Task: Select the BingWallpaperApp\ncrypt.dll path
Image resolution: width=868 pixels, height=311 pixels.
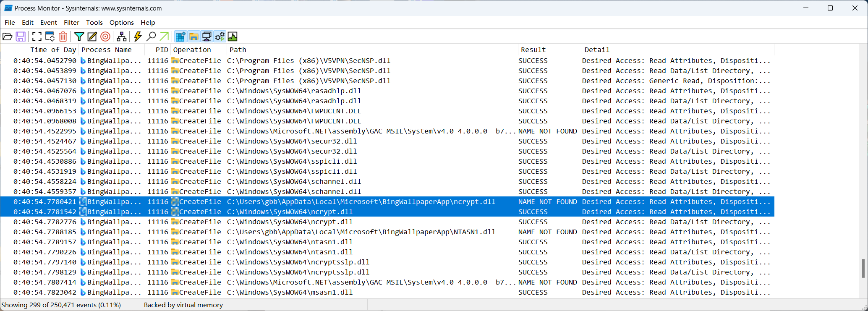Action: [x=361, y=201]
